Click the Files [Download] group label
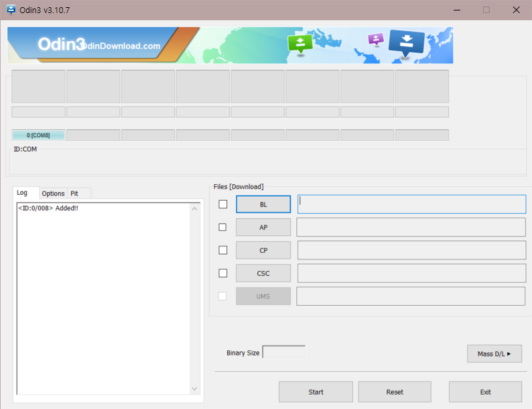532x409 pixels. tap(238, 186)
